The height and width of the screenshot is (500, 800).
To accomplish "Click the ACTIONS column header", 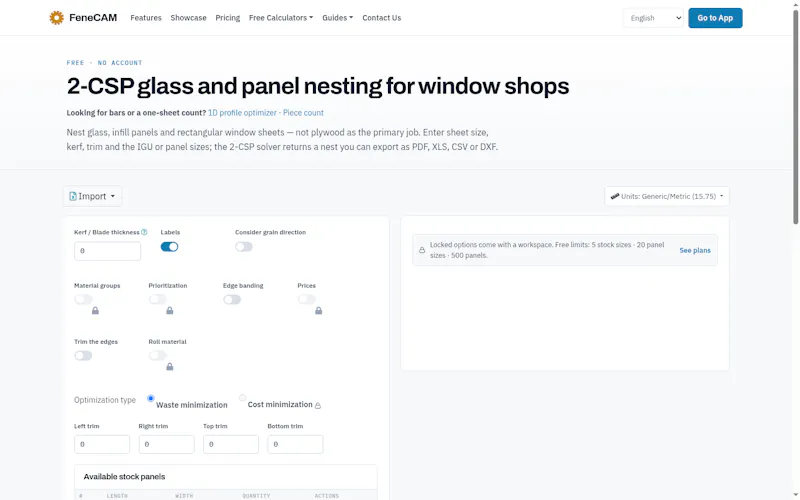I will pyautogui.click(x=327, y=496).
